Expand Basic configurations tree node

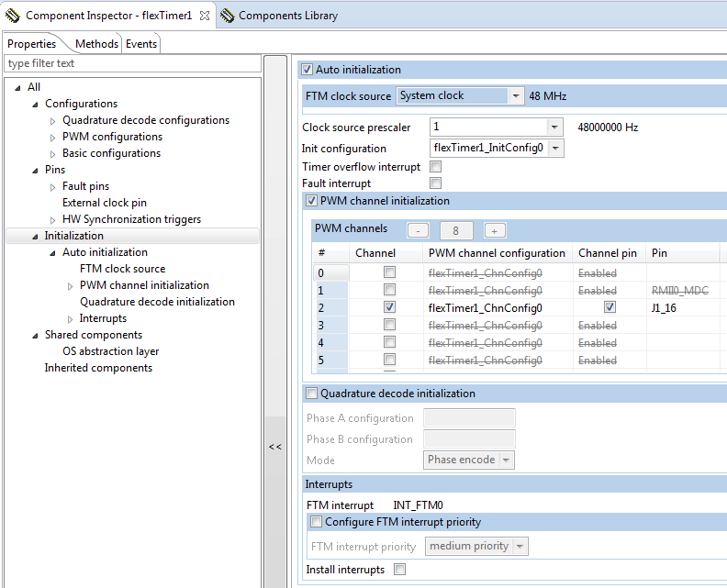[x=53, y=154]
